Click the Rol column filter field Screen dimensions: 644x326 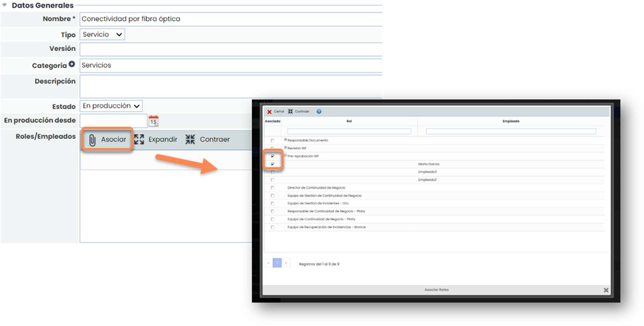(349, 131)
